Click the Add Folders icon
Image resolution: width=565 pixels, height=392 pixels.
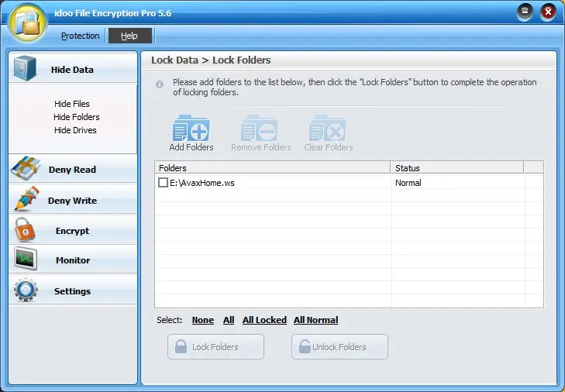pos(191,129)
